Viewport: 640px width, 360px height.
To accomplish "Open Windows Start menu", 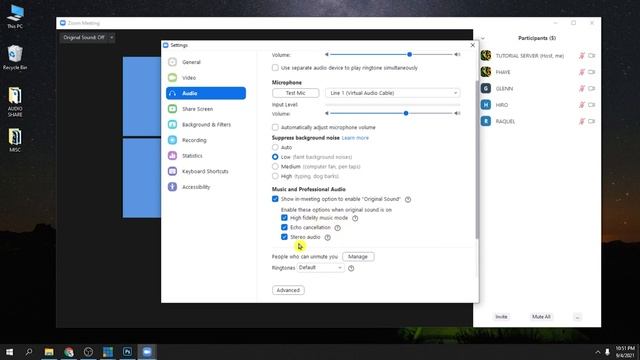I will click(9, 352).
